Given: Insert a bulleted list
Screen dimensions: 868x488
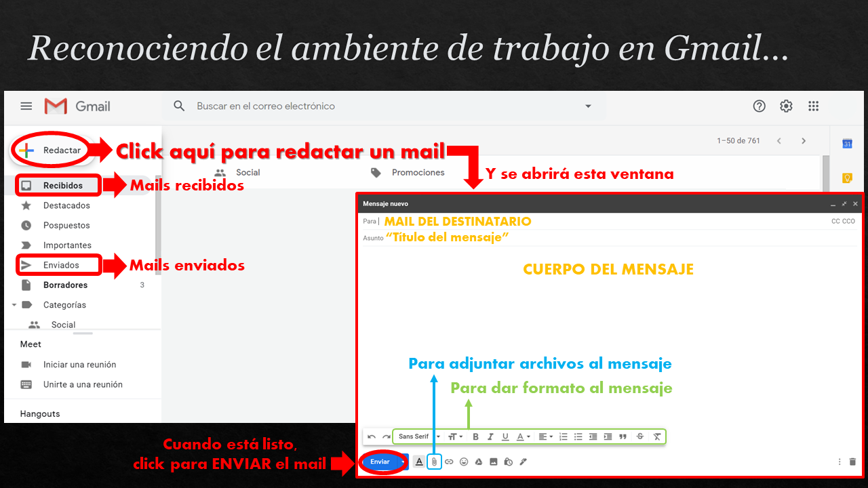Looking at the screenshot, I should (x=578, y=437).
